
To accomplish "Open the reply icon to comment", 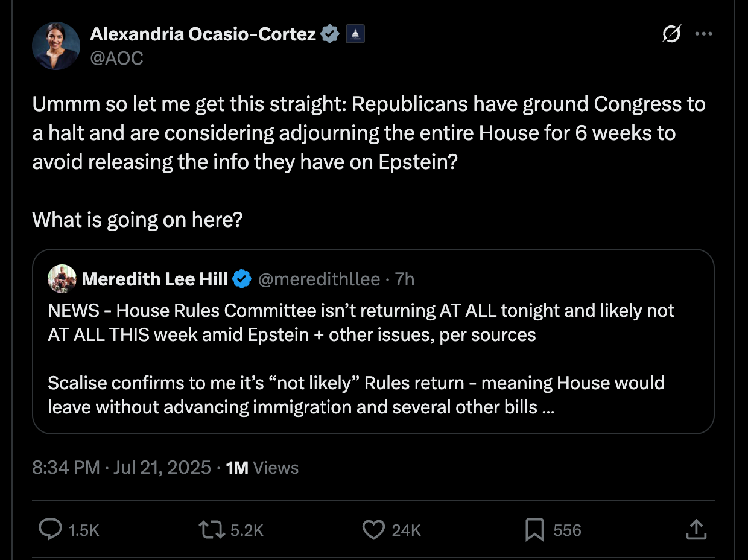I will tap(50, 530).
